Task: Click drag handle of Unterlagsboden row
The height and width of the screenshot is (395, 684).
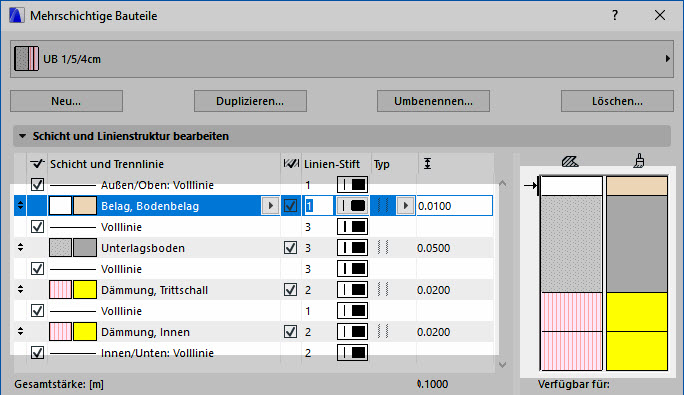Action: click(x=20, y=247)
